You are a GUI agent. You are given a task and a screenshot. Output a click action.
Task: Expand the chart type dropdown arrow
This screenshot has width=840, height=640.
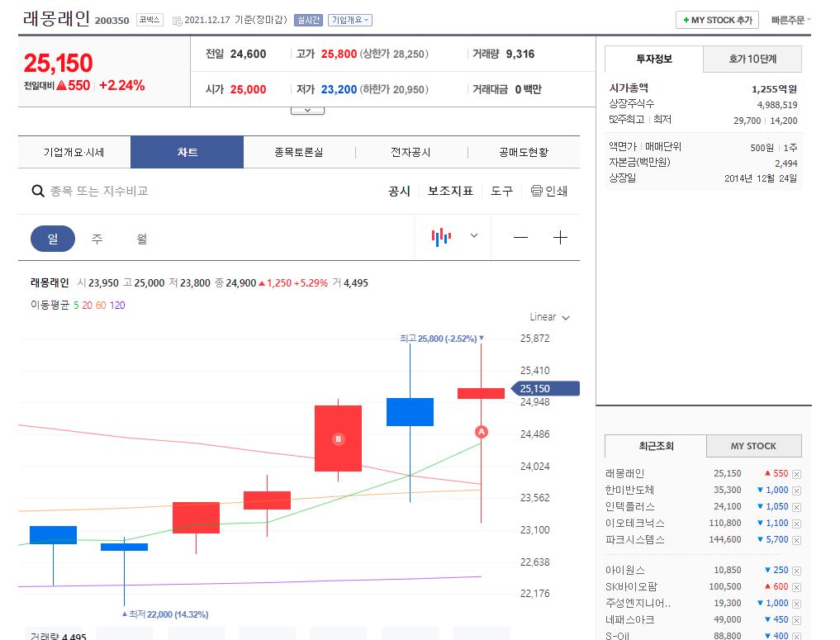click(x=474, y=235)
